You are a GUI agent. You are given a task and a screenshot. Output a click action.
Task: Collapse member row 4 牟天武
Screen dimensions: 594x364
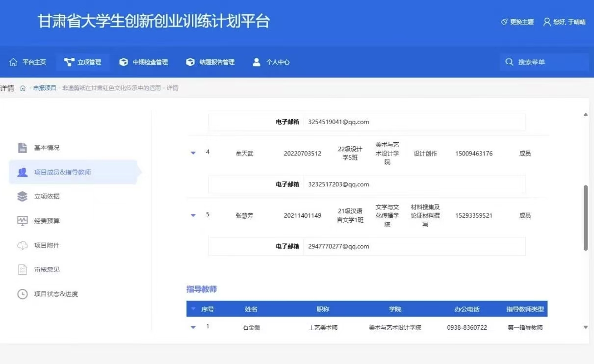(193, 153)
